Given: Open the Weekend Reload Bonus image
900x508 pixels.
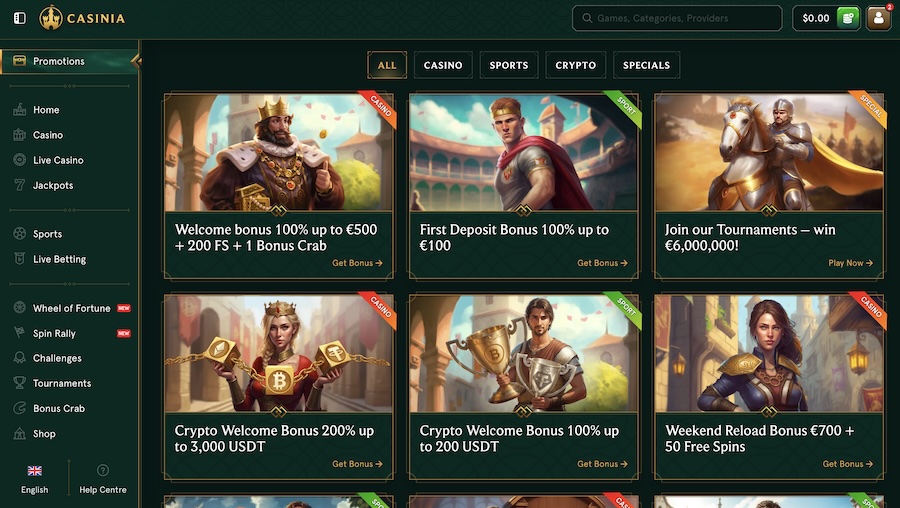Looking at the screenshot, I should click(x=769, y=353).
